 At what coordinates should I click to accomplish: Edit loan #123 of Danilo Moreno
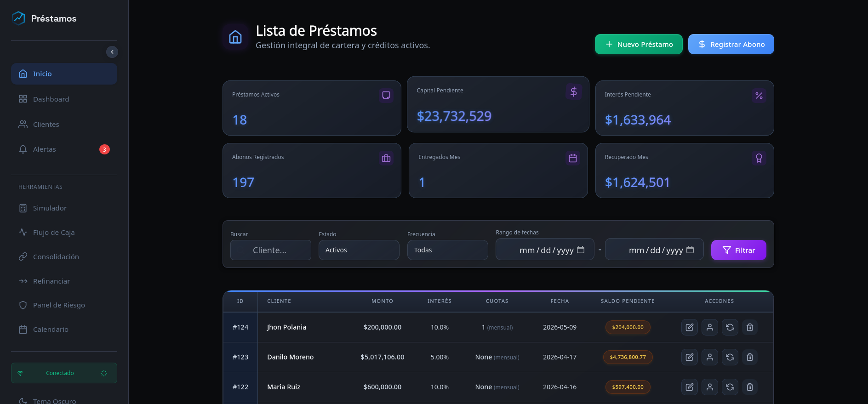pos(690,357)
